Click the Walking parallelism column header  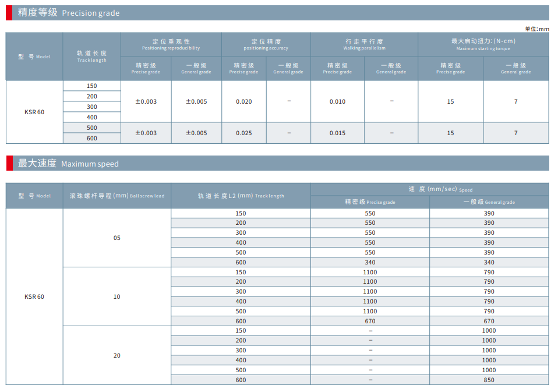coord(364,44)
